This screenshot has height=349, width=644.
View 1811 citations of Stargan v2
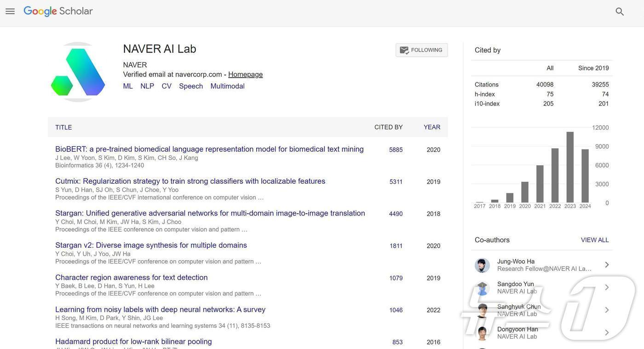click(x=396, y=246)
